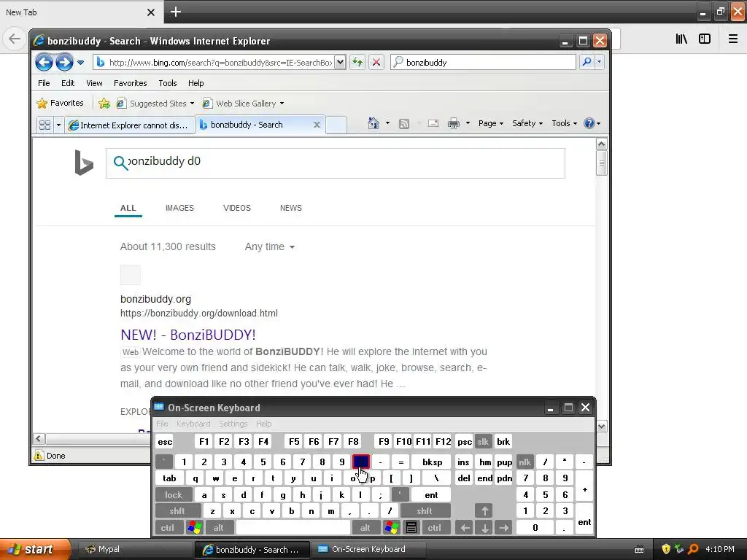Click the Print icon in command bar
Viewport: 747px width, 560px height.
pyautogui.click(x=454, y=123)
